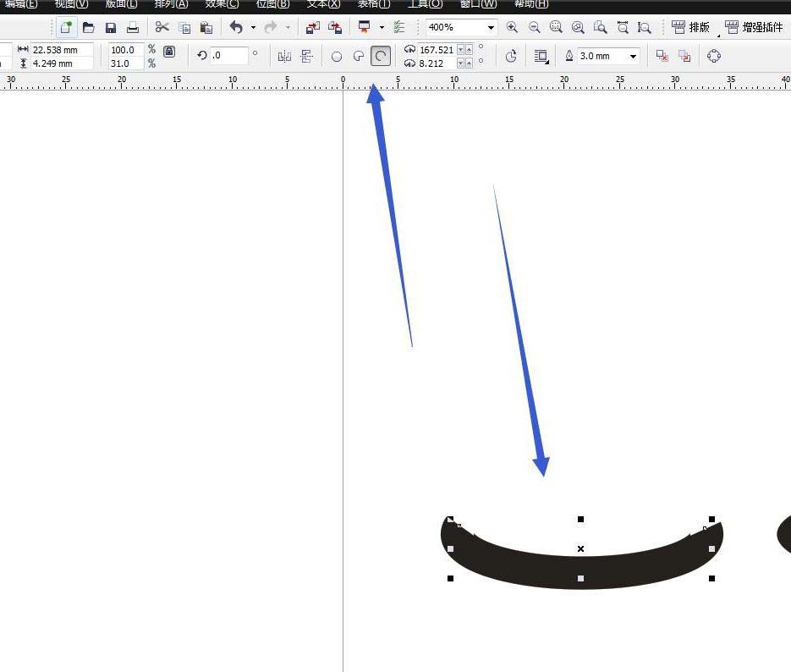The width and height of the screenshot is (791, 672).
Task: Click the Cut scissors icon
Action: (x=162, y=28)
